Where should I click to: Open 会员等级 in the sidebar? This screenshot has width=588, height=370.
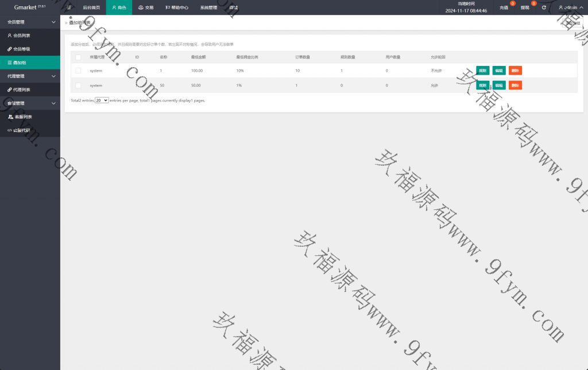pos(21,49)
